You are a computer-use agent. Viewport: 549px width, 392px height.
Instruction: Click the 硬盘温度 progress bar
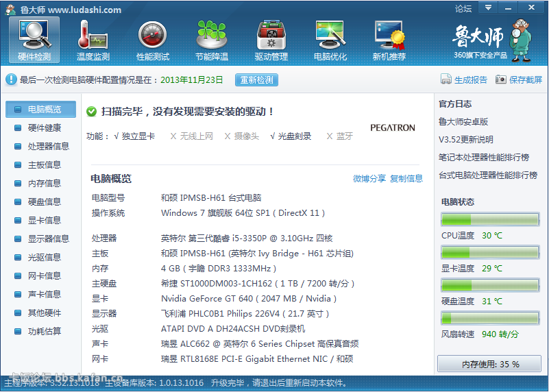coord(490,285)
